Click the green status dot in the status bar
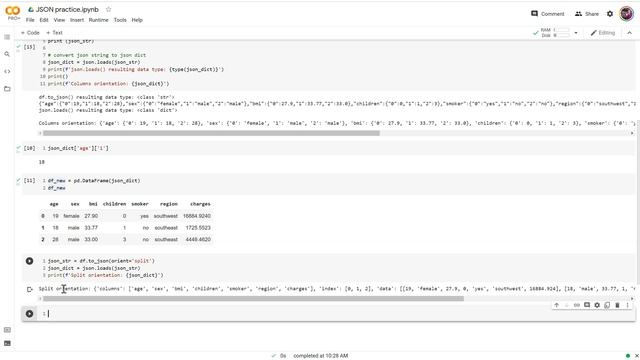The image size is (640, 360). pos(628,356)
